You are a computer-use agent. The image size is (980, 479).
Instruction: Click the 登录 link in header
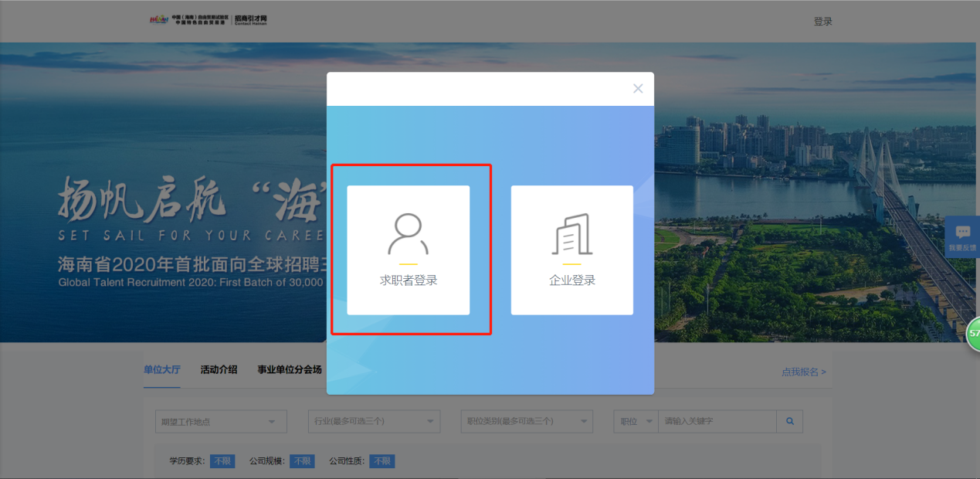point(822,22)
